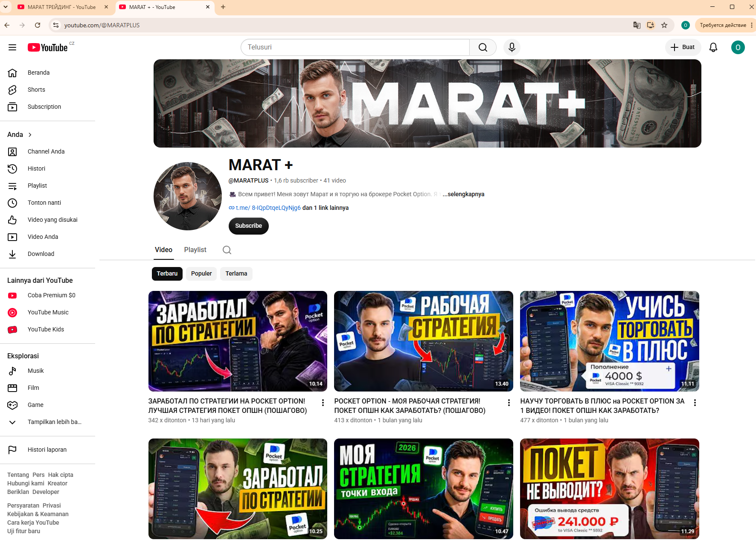Switch to channel Playlist tab
The image size is (756, 543).
(x=195, y=250)
